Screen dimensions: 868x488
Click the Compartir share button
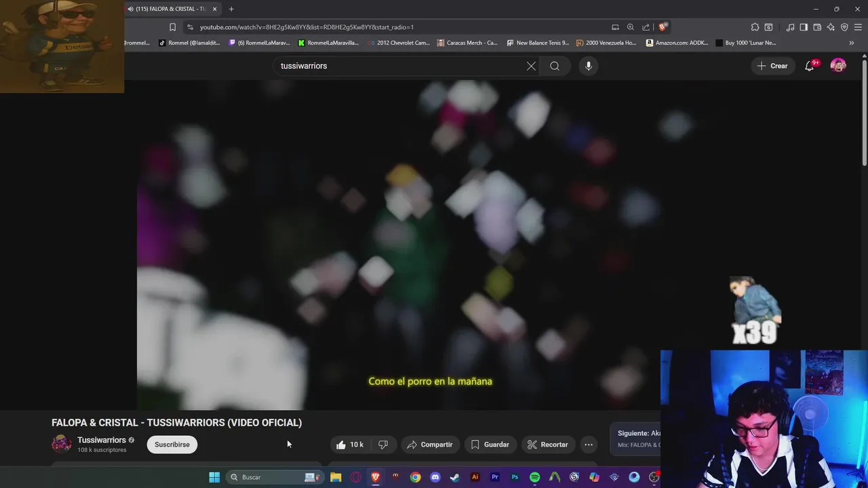[429, 445]
